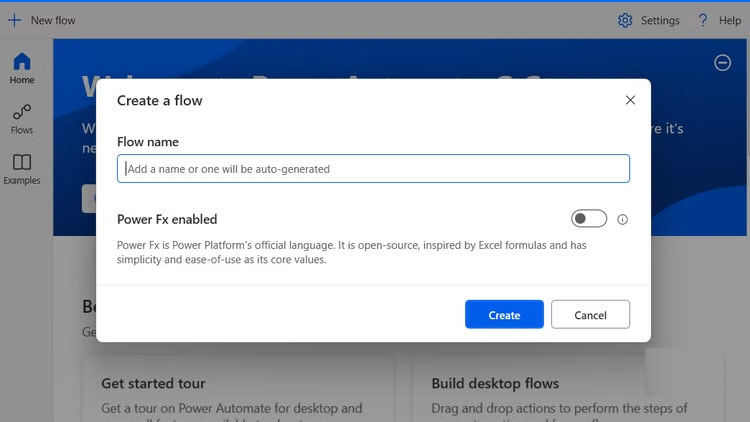Click the 'Examples' label in sidebar
This screenshot has width=750, height=422.
click(x=22, y=181)
